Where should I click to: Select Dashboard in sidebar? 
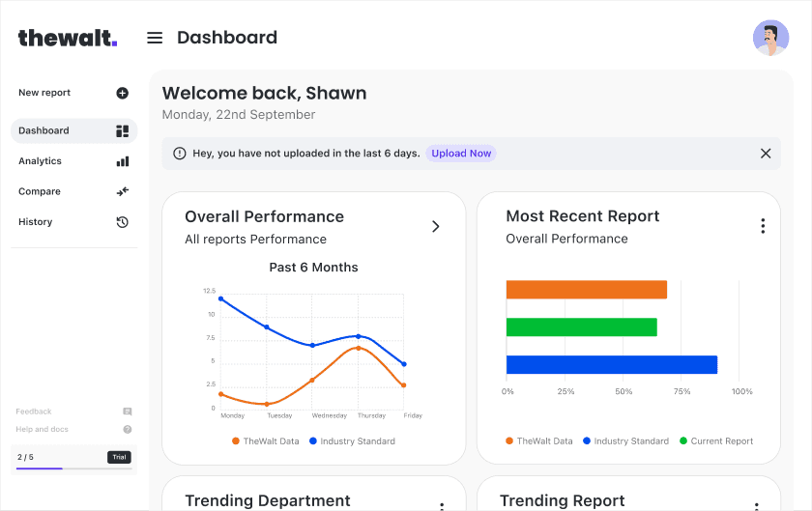[73, 130]
